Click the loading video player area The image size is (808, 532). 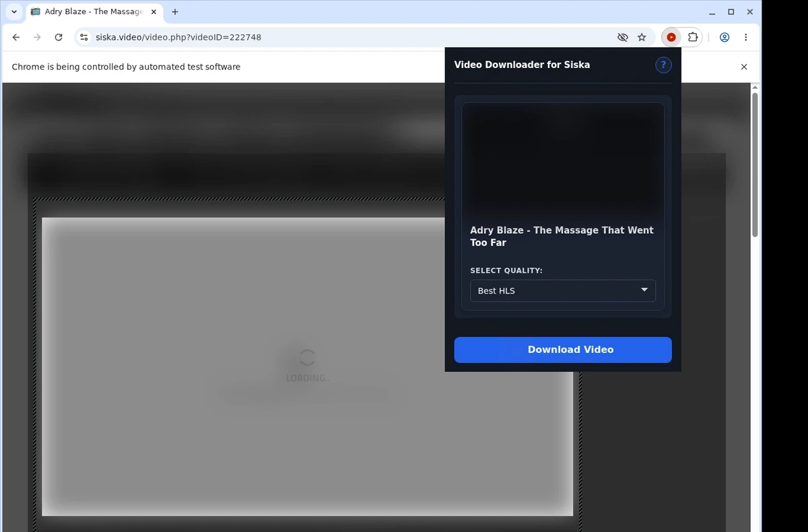click(307, 366)
